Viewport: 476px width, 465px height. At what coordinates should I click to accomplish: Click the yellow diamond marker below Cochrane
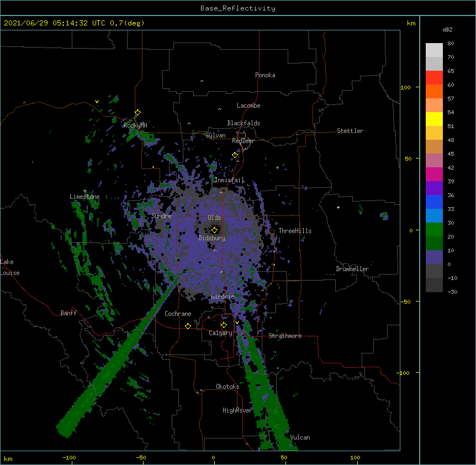[188, 326]
